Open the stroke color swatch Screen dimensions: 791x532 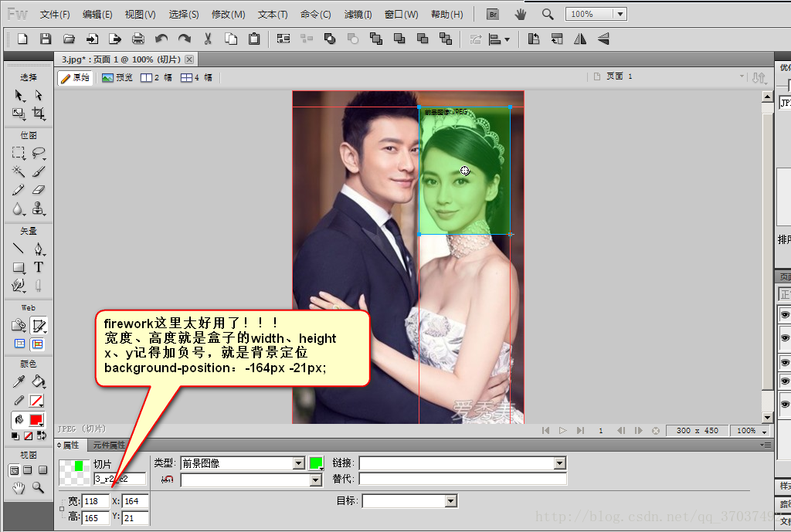pyautogui.click(x=36, y=401)
